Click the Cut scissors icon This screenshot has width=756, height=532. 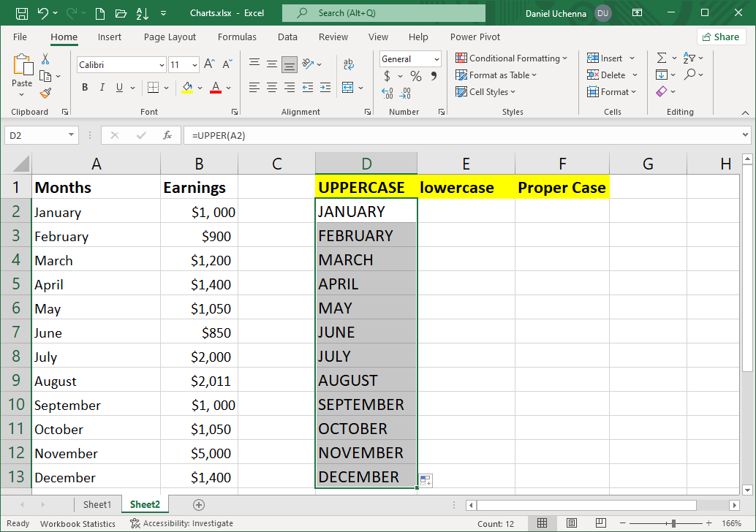[45, 58]
